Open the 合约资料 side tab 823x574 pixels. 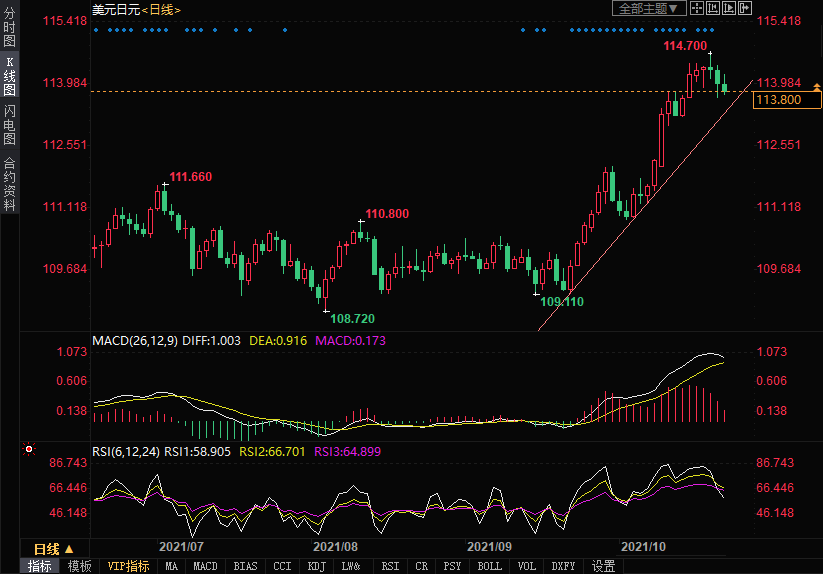pyautogui.click(x=9, y=183)
